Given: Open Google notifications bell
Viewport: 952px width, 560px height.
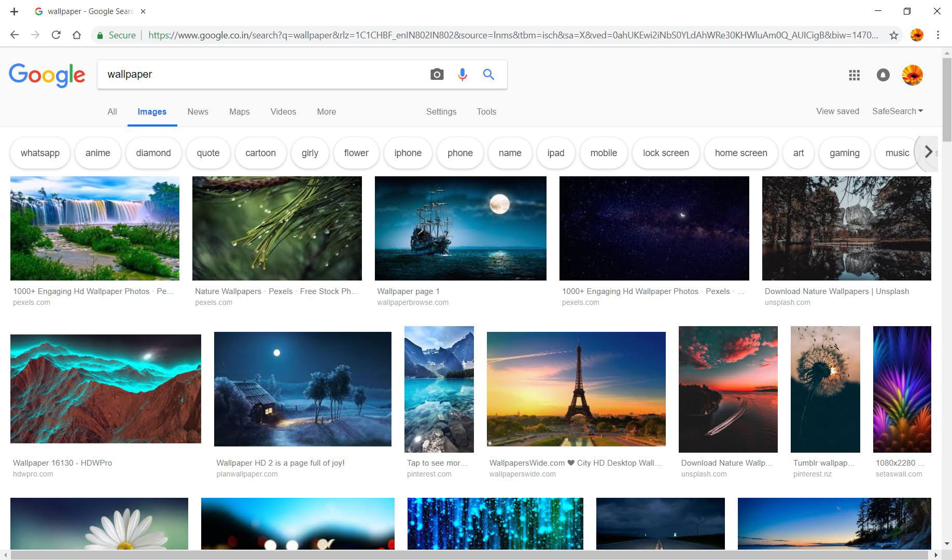Looking at the screenshot, I should pyautogui.click(x=883, y=75).
